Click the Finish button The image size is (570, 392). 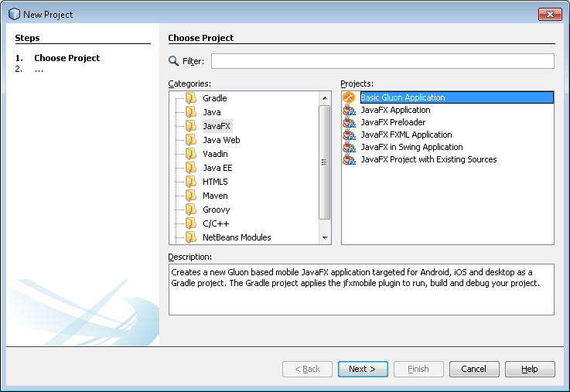(x=418, y=369)
